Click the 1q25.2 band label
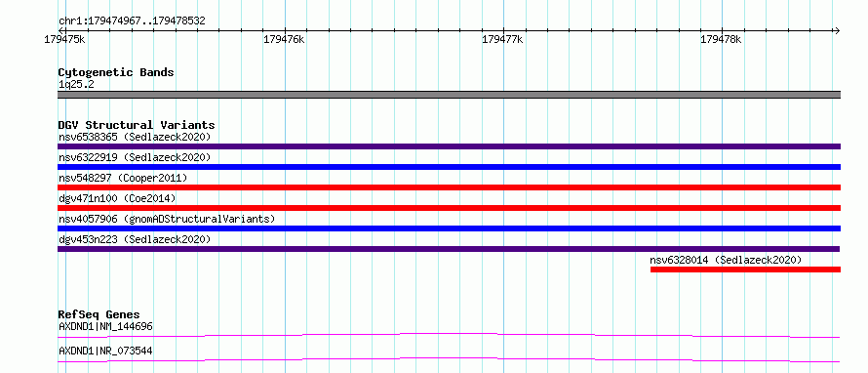 click(76, 85)
